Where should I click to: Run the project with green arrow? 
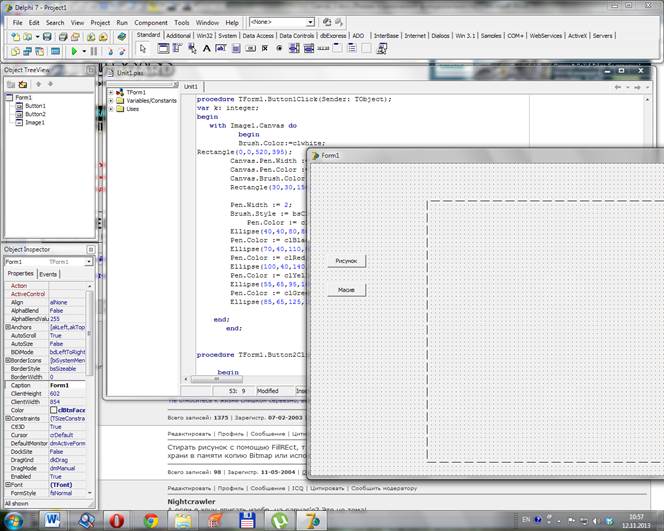pos(74,52)
